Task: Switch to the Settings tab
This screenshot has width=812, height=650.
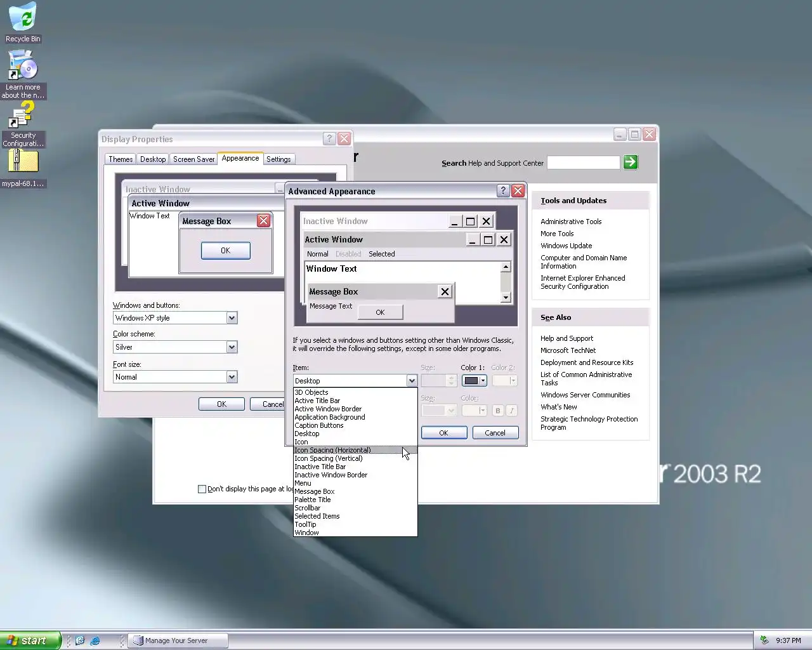Action: click(278, 159)
